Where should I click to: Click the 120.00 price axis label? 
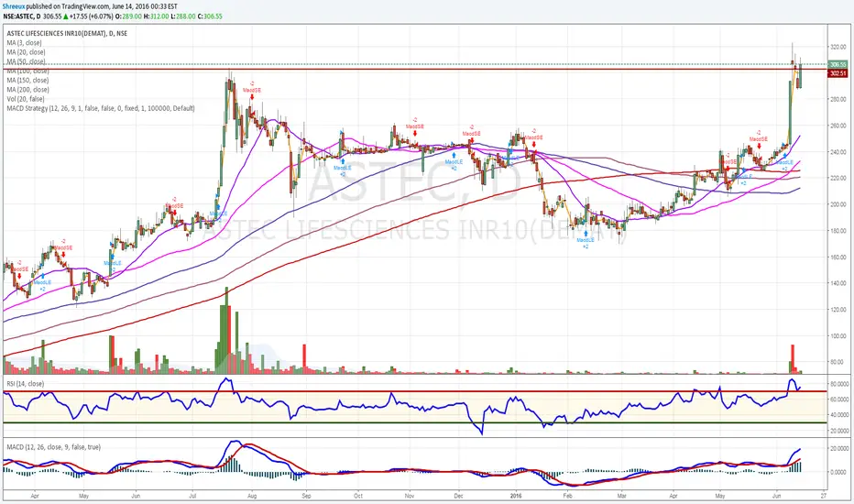click(838, 310)
